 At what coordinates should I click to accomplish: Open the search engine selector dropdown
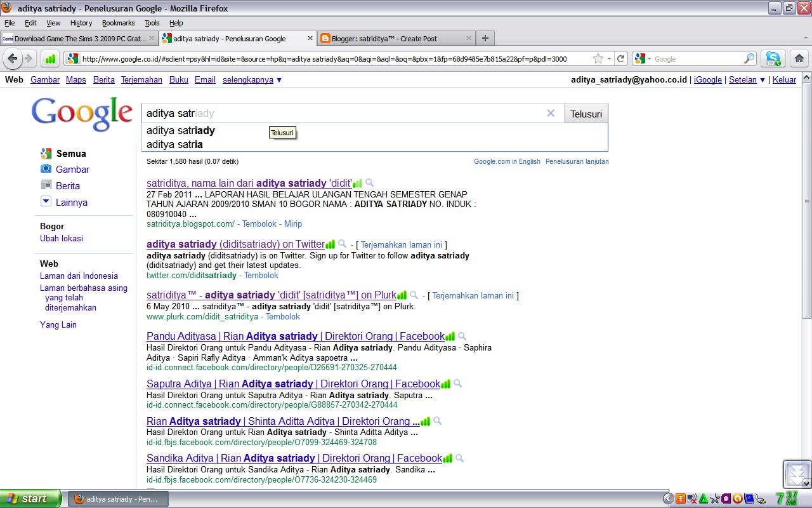(x=643, y=58)
